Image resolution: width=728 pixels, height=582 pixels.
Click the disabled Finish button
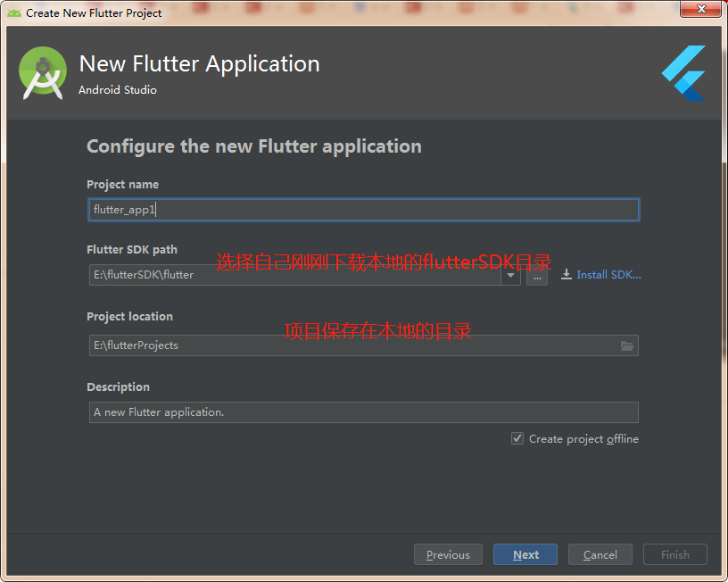pos(675,554)
